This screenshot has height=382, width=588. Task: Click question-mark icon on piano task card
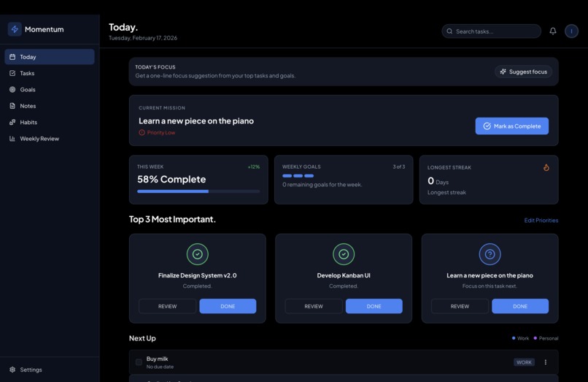490,254
